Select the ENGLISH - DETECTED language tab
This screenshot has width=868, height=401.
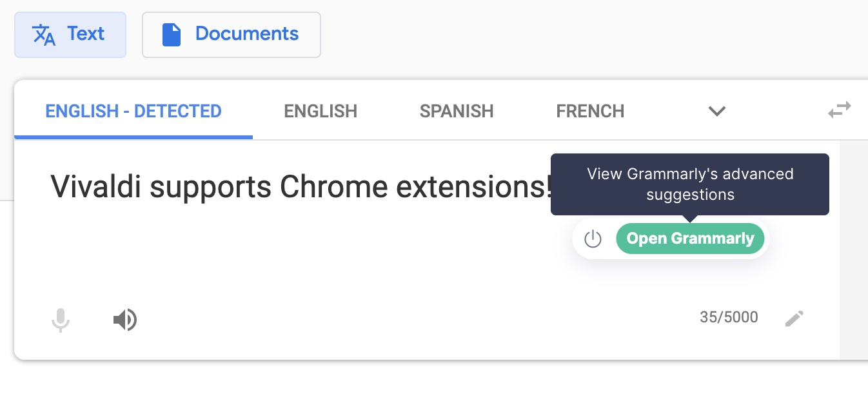click(133, 112)
